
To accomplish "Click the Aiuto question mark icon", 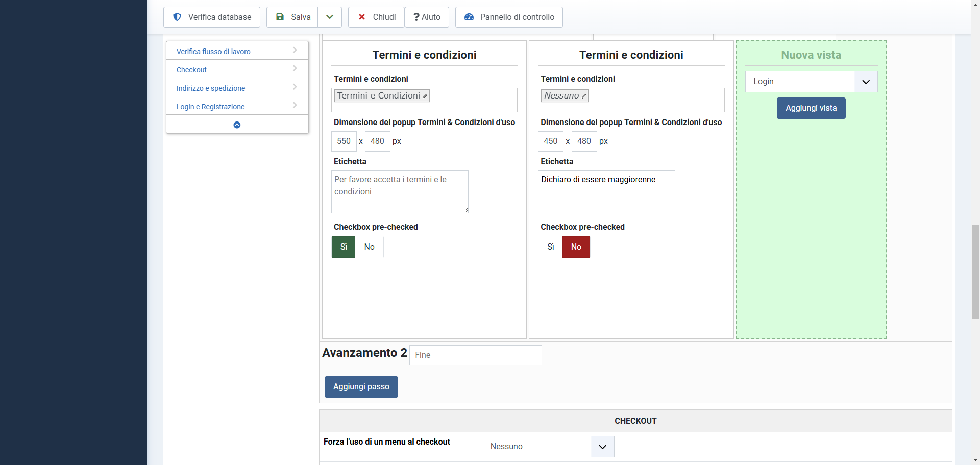I will pos(416,17).
